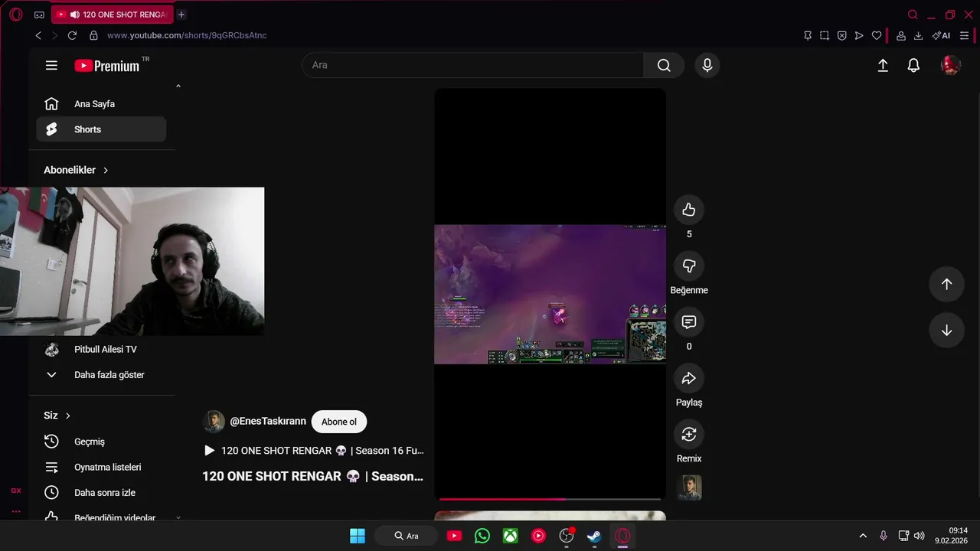Show hidden system tray icons
The width and height of the screenshot is (980, 551).
[x=863, y=536]
